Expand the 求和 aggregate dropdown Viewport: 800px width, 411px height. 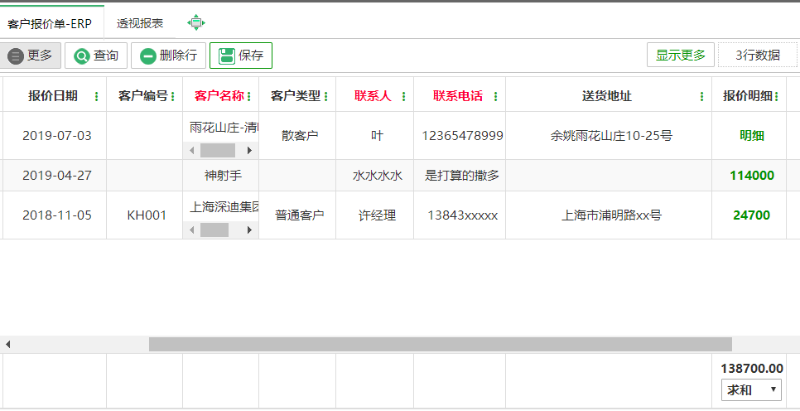coord(750,390)
